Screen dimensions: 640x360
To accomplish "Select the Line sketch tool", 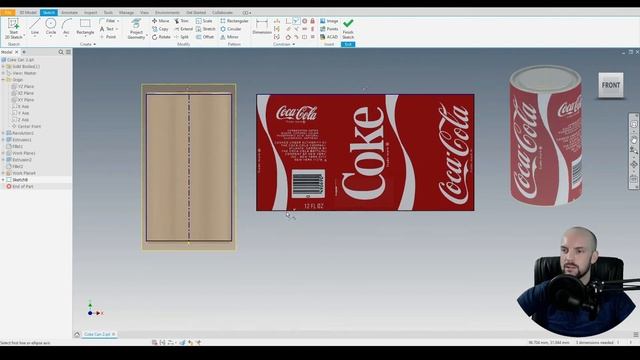I will [x=35, y=27].
